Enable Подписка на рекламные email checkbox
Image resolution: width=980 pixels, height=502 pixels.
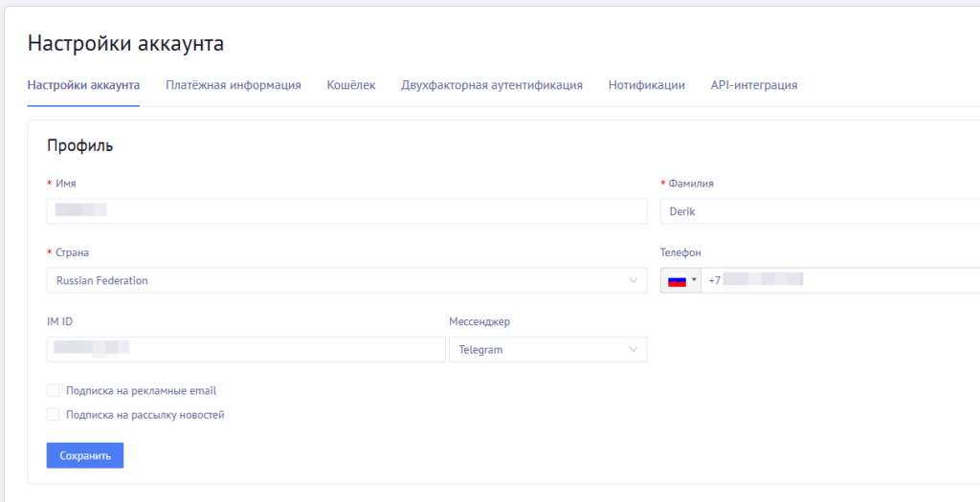54,390
